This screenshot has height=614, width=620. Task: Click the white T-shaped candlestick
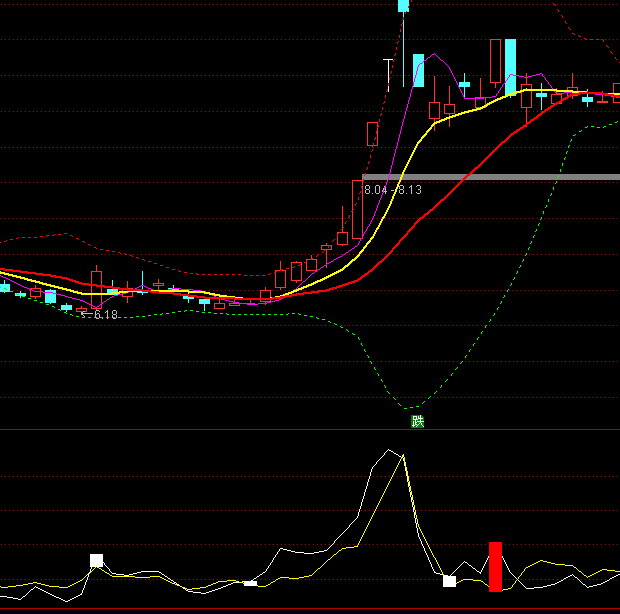388,72
